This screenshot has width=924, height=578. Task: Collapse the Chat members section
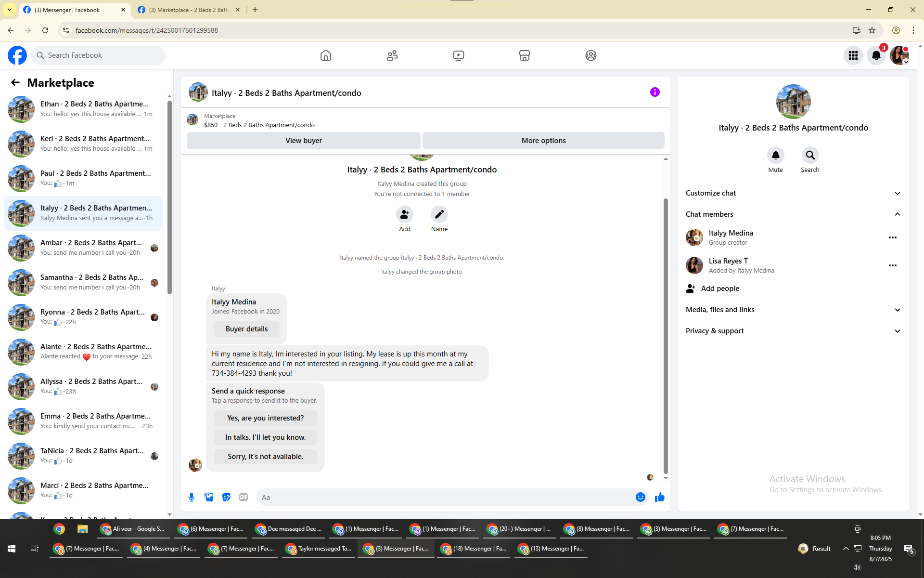click(794, 214)
